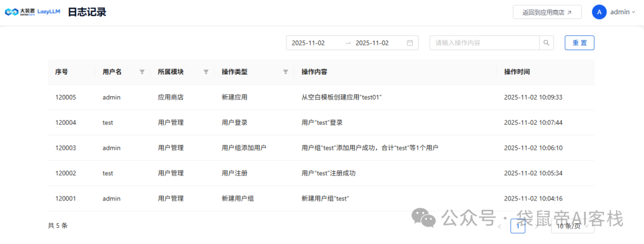Click the previous page arrow

(500, 226)
